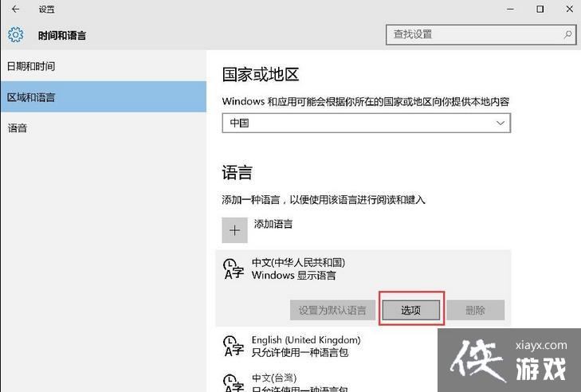Screen dimensions: 581x392
Task: Maximize the Settings window
Action: pos(540,10)
